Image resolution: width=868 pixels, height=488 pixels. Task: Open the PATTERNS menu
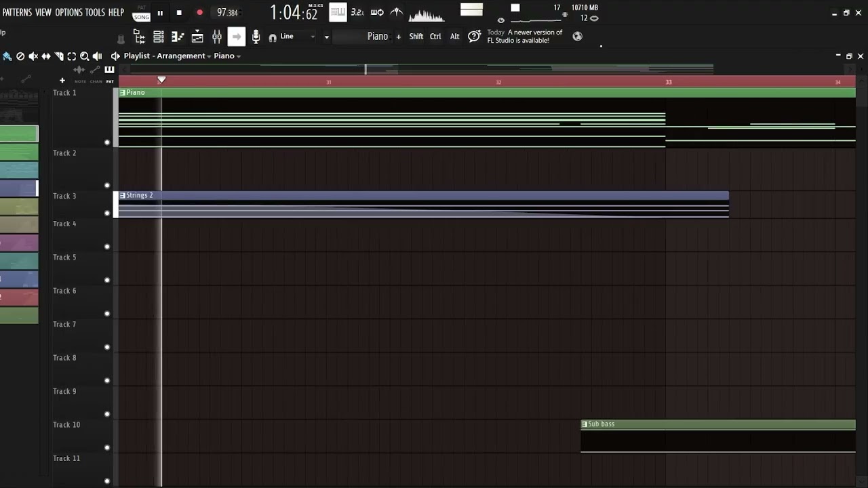17,12
